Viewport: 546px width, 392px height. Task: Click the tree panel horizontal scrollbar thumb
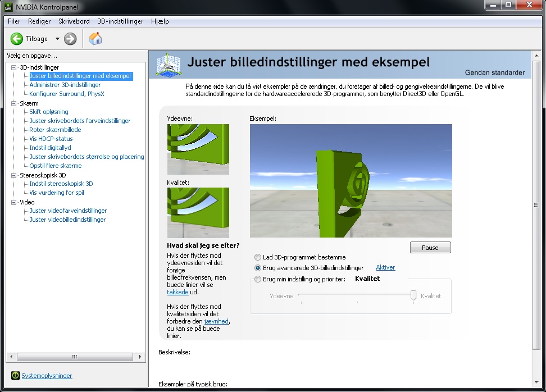(75, 357)
